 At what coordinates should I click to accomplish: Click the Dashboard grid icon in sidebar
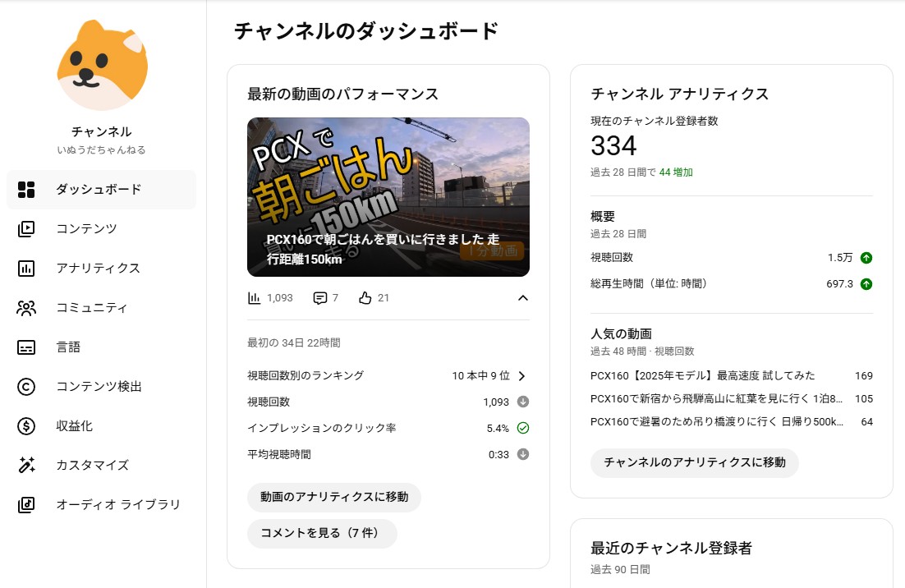tap(26, 190)
